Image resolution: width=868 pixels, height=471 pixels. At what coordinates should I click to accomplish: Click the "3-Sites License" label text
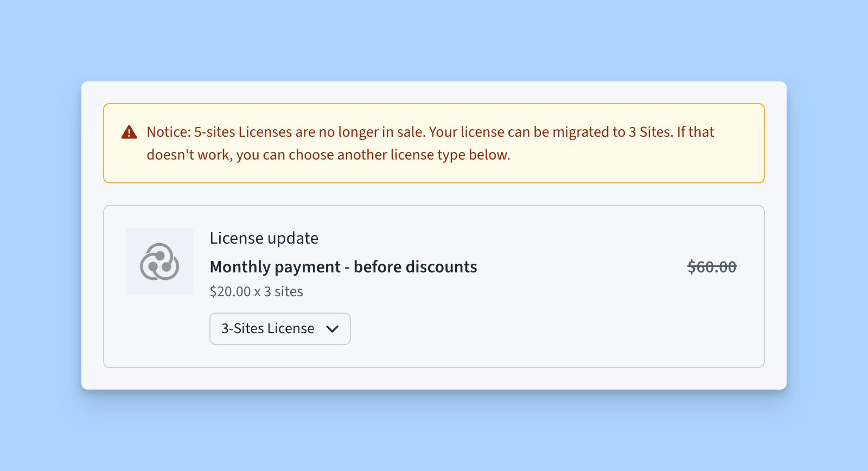(x=267, y=329)
